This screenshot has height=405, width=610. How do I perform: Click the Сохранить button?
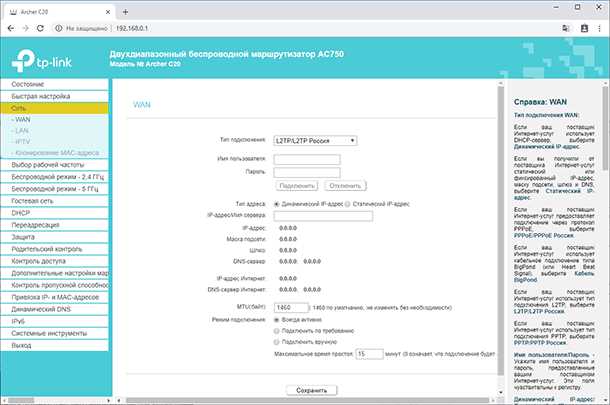tap(312, 390)
